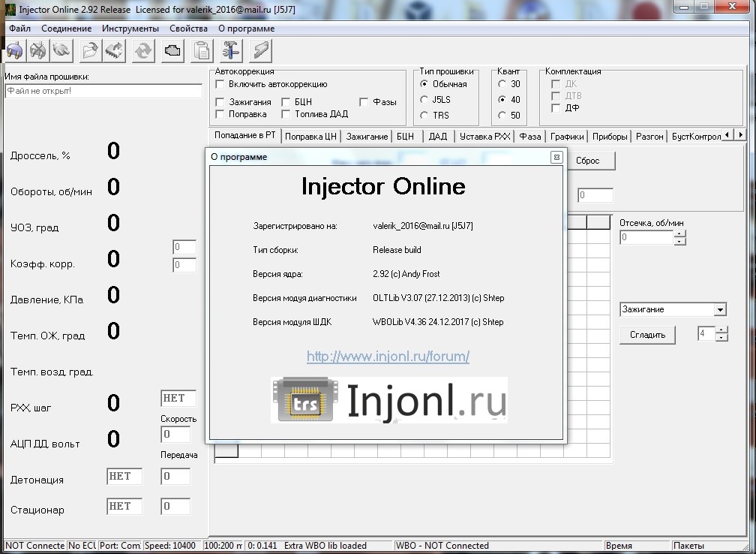756x554 pixels.
Task: Click the blue plug connect icon
Action: 15,51
